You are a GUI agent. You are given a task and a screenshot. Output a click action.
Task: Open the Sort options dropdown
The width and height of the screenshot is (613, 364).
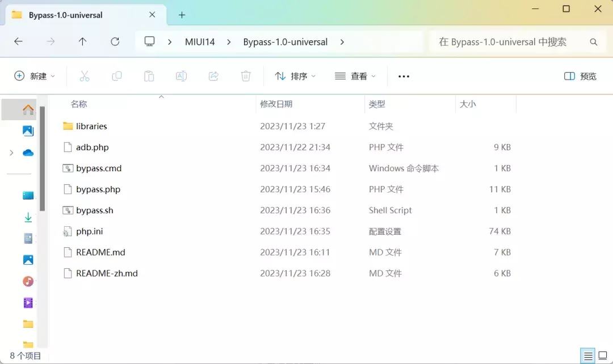pyautogui.click(x=295, y=76)
